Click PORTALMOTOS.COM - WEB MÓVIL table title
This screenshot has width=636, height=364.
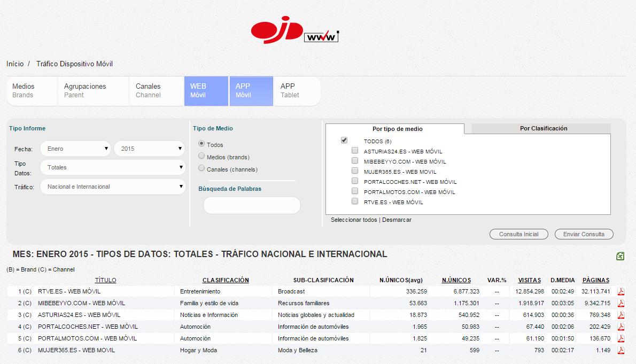coord(87,338)
